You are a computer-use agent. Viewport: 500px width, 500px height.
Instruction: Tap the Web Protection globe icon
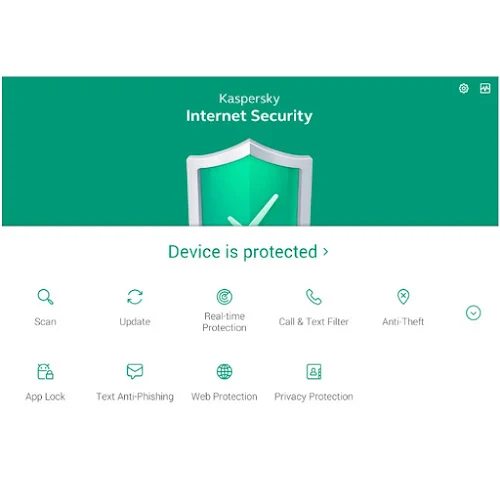click(x=224, y=371)
